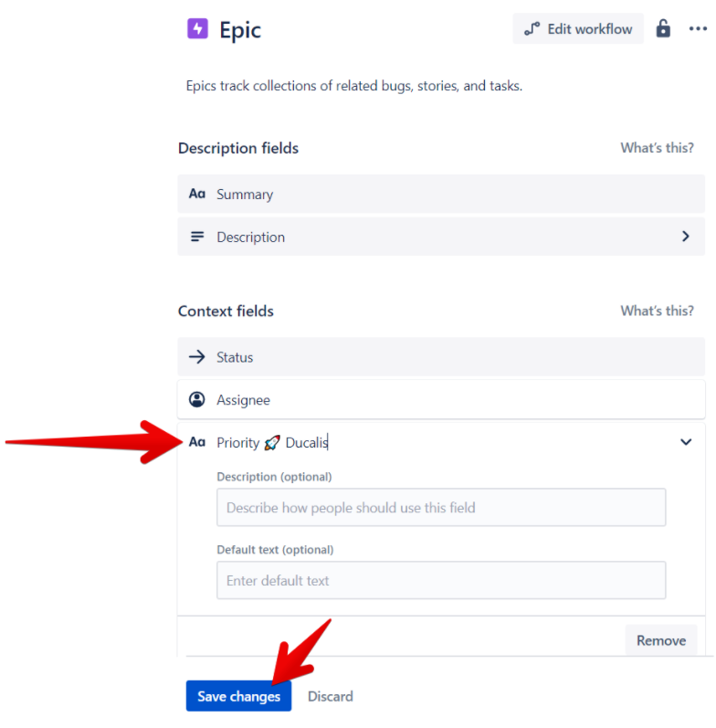Expand the Description field chevron
The image size is (716, 728).
pos(686,237)
